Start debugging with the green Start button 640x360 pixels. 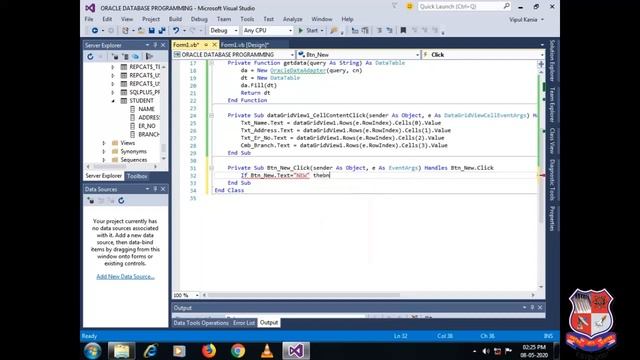pyautogui.click(x=309, y=31)
